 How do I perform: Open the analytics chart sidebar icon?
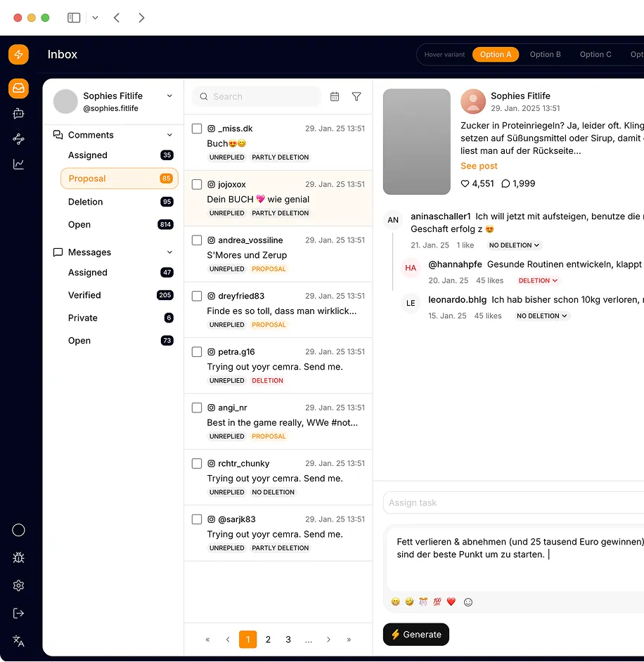pyautogui.click(x=18, y=164)
